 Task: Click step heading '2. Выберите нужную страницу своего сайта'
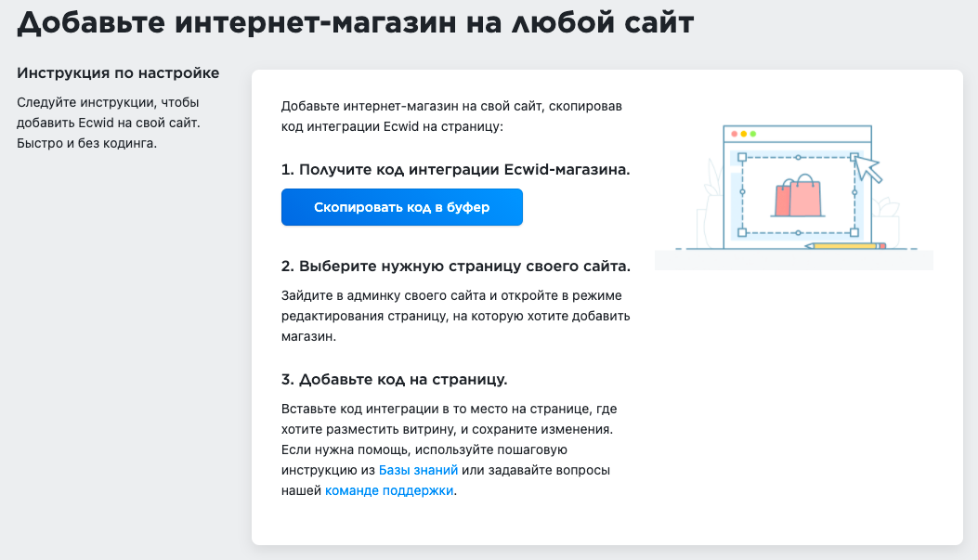click(455, 267)
